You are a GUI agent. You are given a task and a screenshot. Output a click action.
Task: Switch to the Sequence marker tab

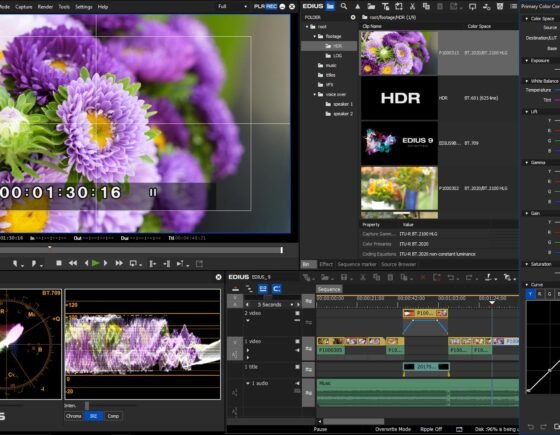click(357, 264)
